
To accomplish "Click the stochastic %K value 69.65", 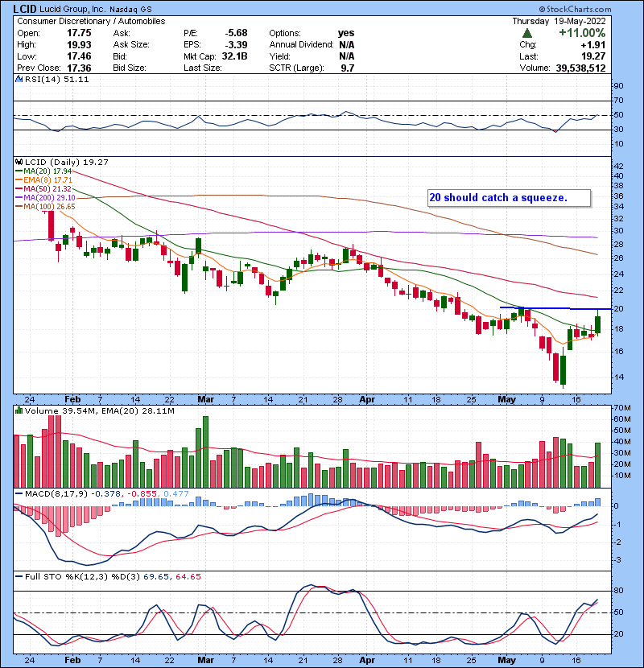I will 155,577.
